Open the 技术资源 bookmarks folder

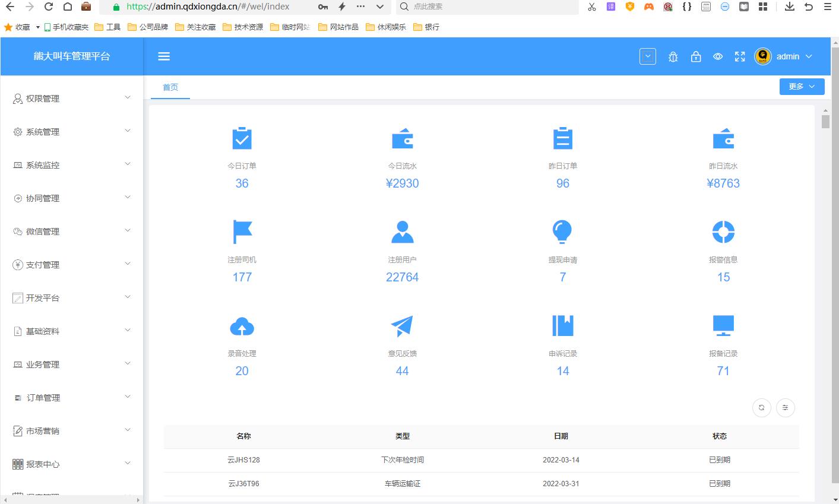click(243, 27)
